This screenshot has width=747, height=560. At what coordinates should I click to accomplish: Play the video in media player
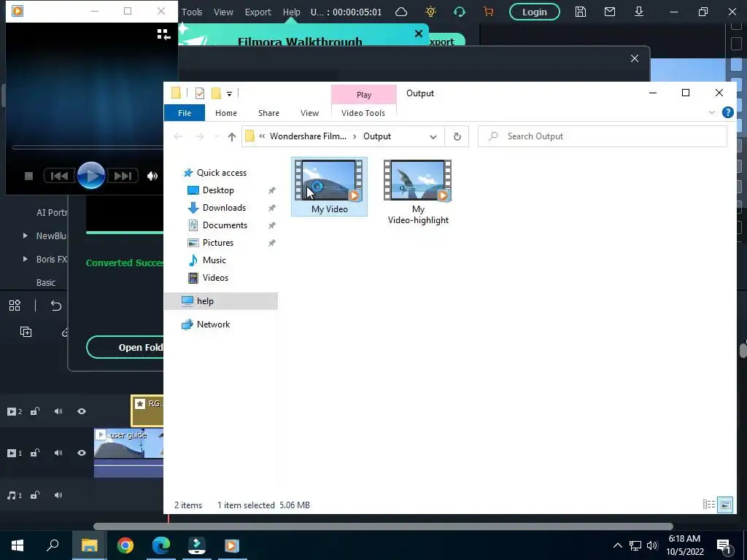pyautogui.click(x=91, y=176)
